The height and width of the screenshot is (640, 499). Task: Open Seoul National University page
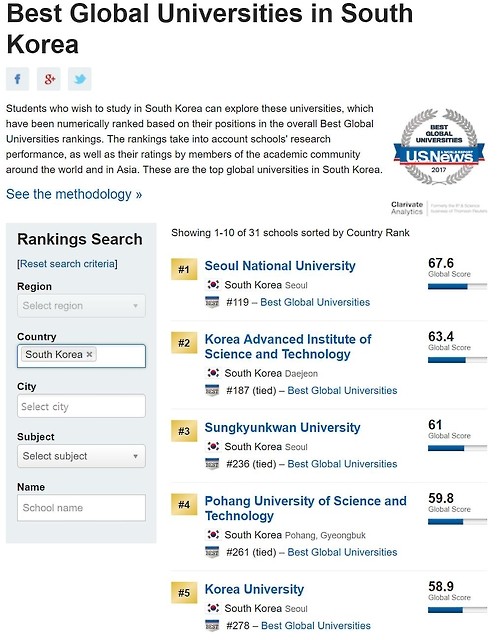coord(280,266)
